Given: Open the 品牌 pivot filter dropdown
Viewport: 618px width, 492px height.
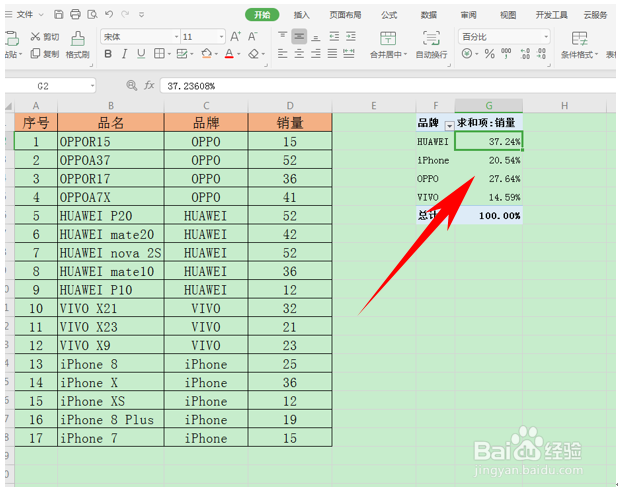Looking at the screenshot, I should click(449, 126).
